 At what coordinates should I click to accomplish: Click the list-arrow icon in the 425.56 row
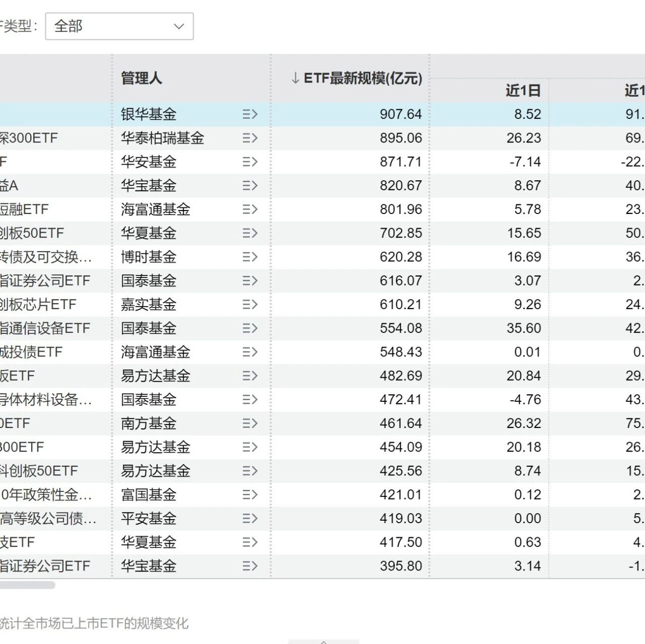click(250, 471)
